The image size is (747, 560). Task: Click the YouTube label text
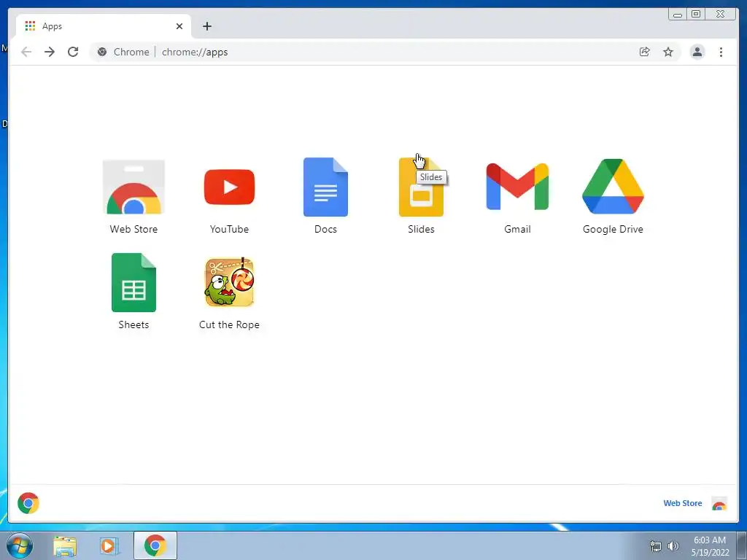pyautogui.click(x=229, y=229)
